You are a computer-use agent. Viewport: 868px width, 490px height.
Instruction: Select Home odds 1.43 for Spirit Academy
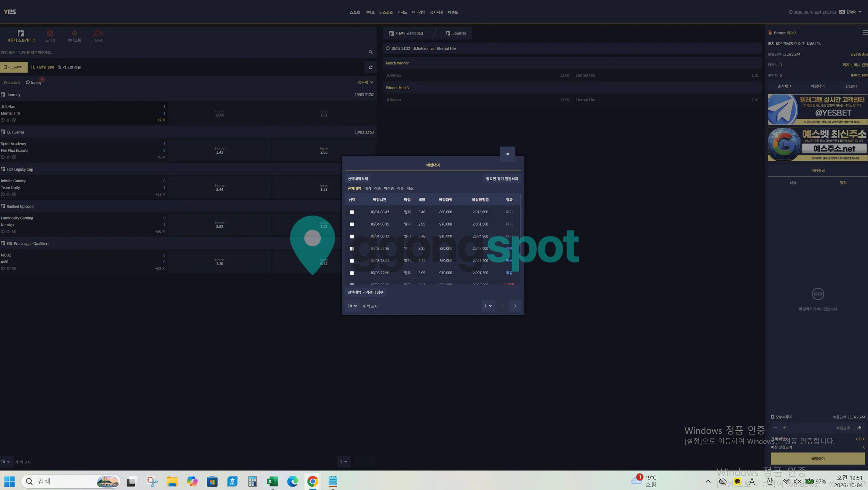tap(220, 150)
